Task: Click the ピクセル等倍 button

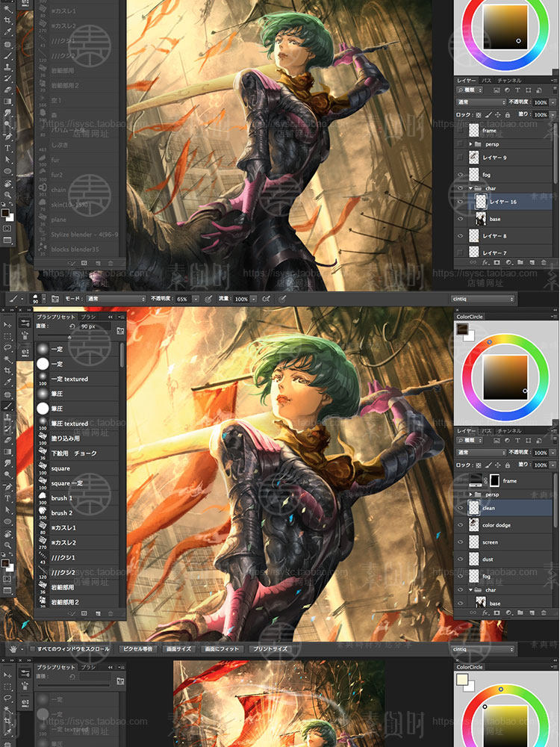Action: point(138,649)
